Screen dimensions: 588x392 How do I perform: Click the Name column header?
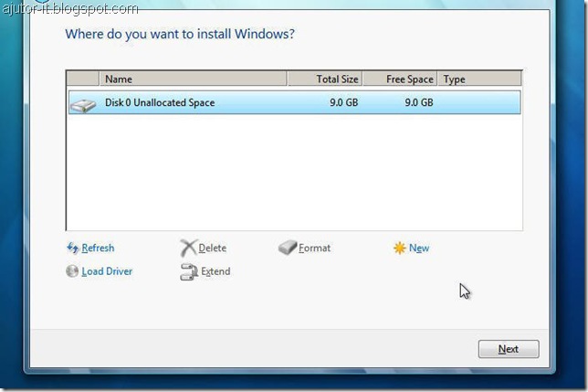[x=193, y=79]
